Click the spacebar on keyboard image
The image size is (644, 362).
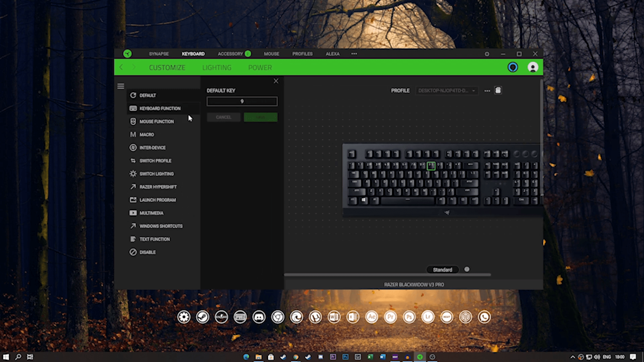pyautogui.click(x=408, y=200)
